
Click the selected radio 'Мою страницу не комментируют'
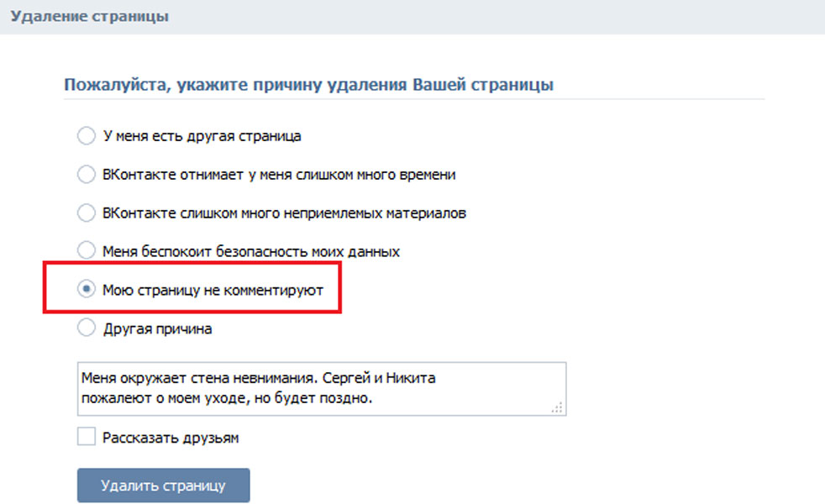(x=87, y=289)
